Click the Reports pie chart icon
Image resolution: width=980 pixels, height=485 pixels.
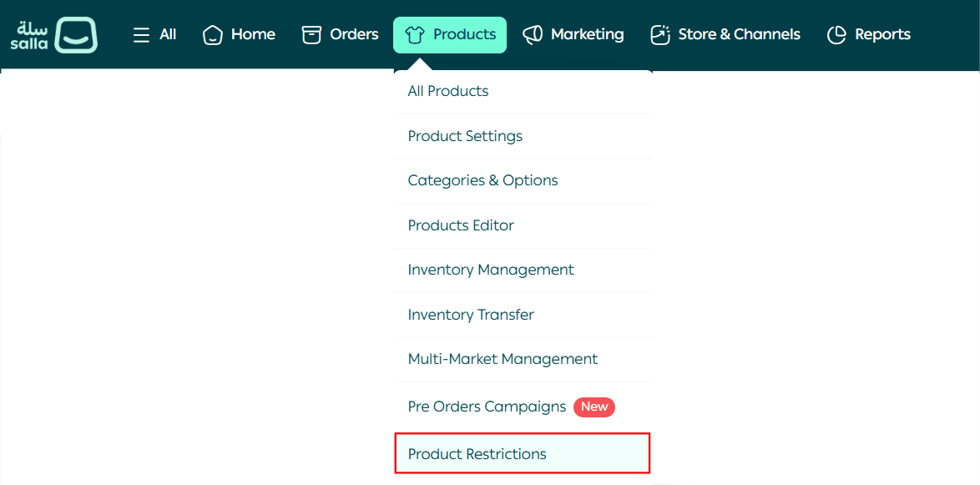[x=836, y=35]
